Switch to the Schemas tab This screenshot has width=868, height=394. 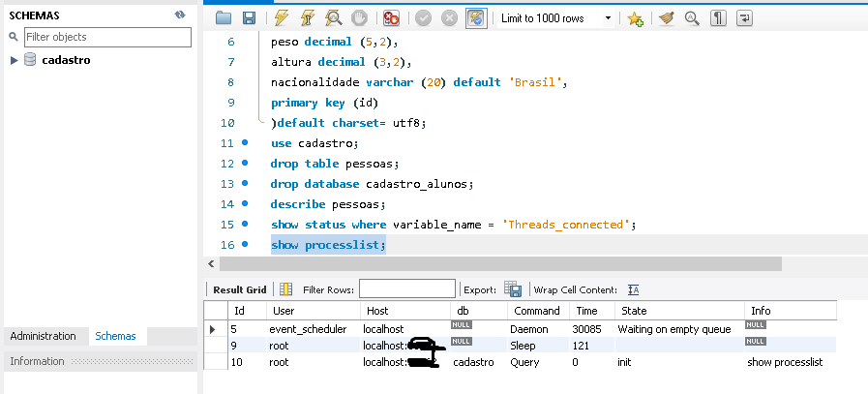pyautogui.click(x=115, y=336)
